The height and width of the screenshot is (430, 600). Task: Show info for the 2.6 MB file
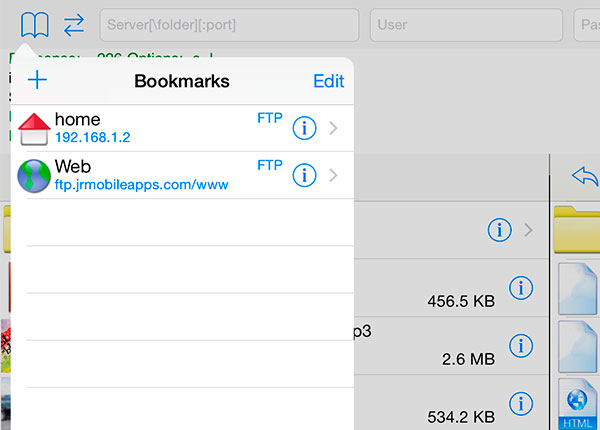click(520, 345)
